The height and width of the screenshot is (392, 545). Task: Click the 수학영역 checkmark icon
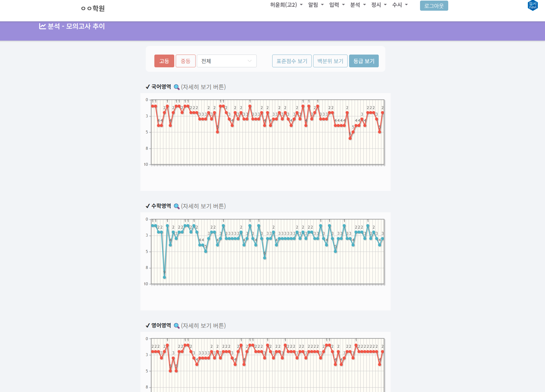[x=148, y=206]
